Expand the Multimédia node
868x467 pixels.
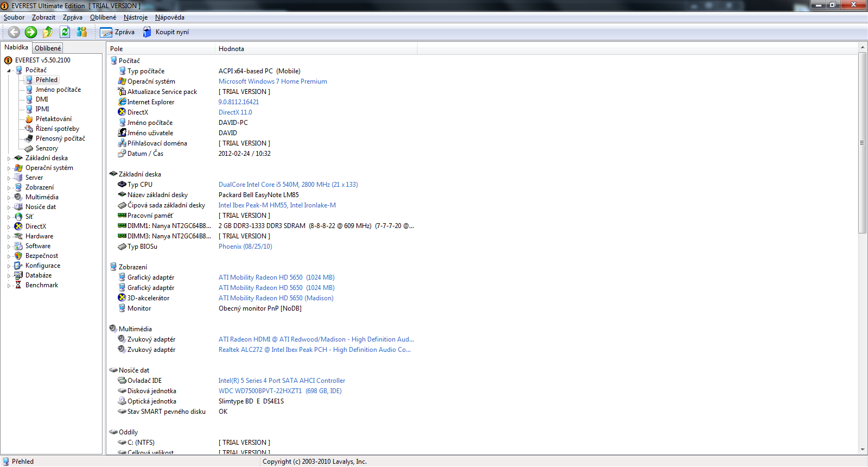click(9, 198)
